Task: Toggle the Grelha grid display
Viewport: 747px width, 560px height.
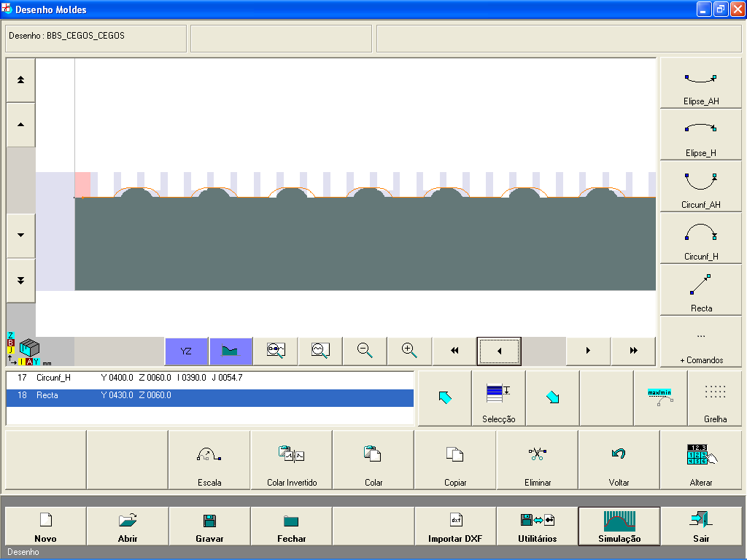Action: pos(715,398)
